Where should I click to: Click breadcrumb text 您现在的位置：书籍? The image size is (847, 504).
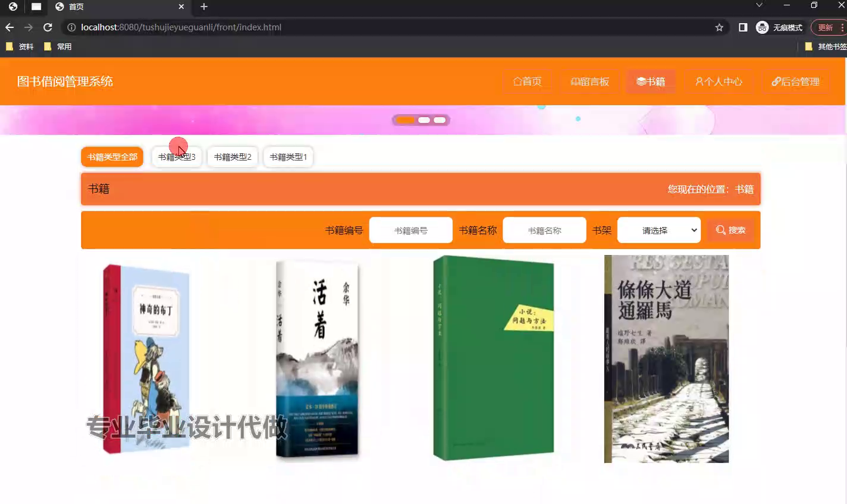tap(710, 189)
